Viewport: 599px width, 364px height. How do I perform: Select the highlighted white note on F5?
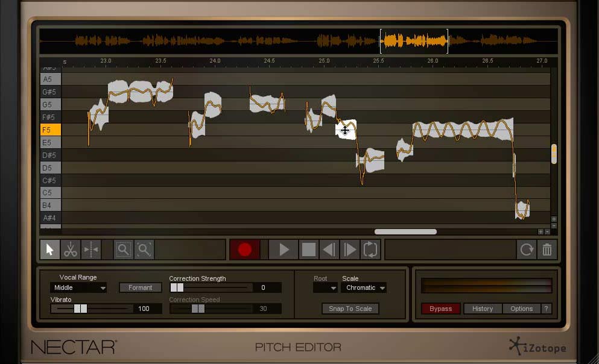(x=346, y=130)
